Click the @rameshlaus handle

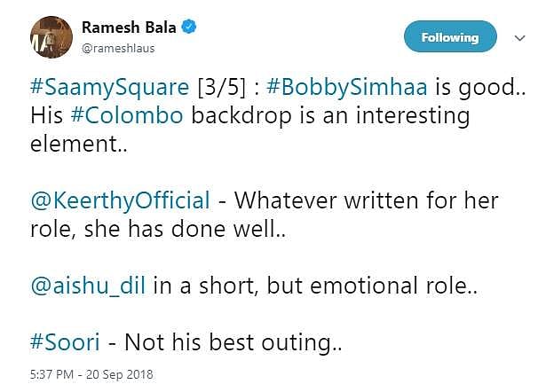tap(118, 48)
